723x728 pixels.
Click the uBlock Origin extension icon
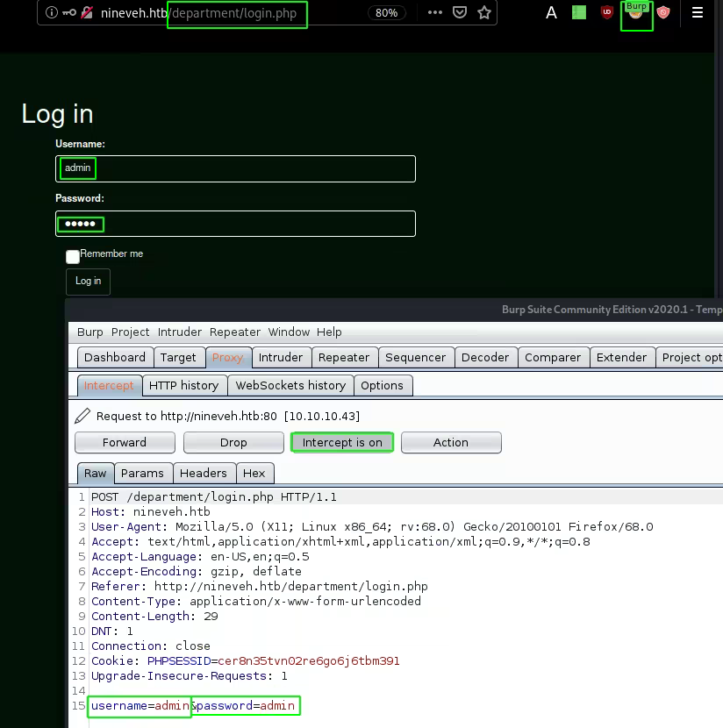coord(606,13)
